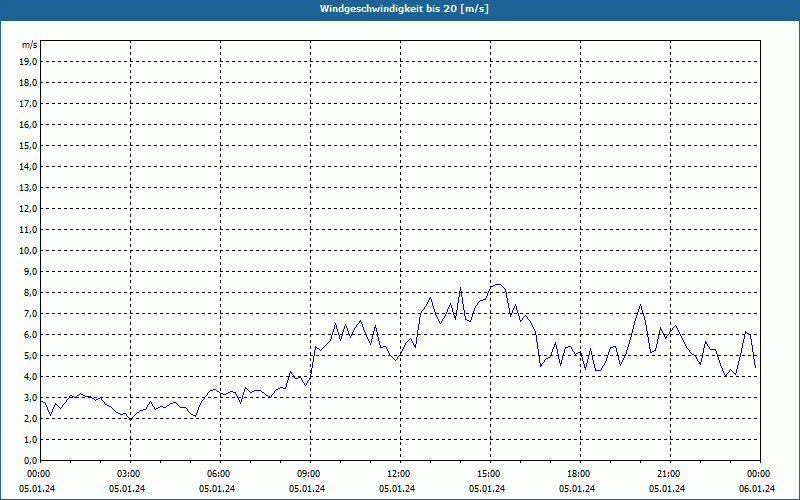Image resolution: width=800 pixels, height=500 pixels.
Task: Click the "9,0" y-axis label
Action: click(30, 271)
